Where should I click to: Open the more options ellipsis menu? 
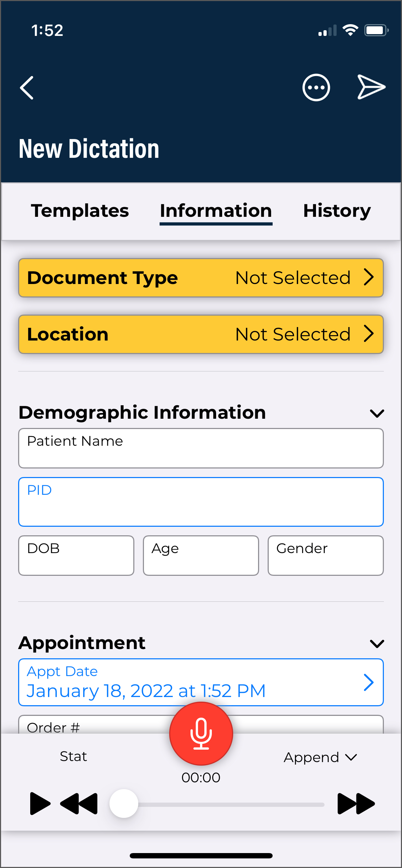[316, 88]
